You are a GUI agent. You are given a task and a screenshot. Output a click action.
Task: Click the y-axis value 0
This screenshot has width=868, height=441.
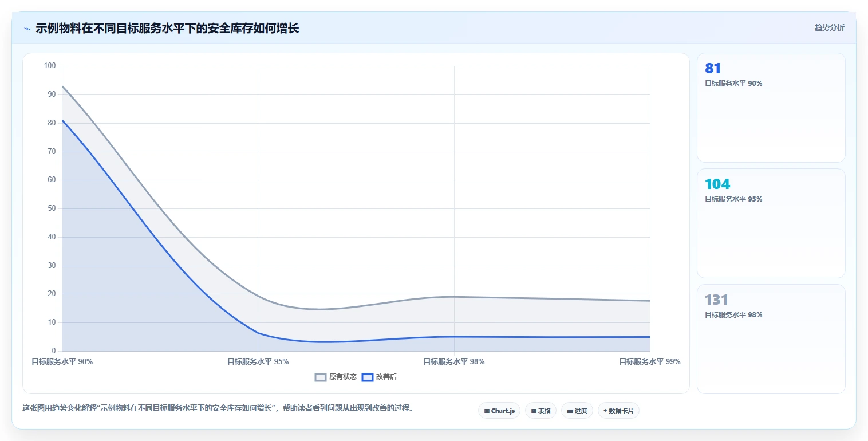coord(54,351)
